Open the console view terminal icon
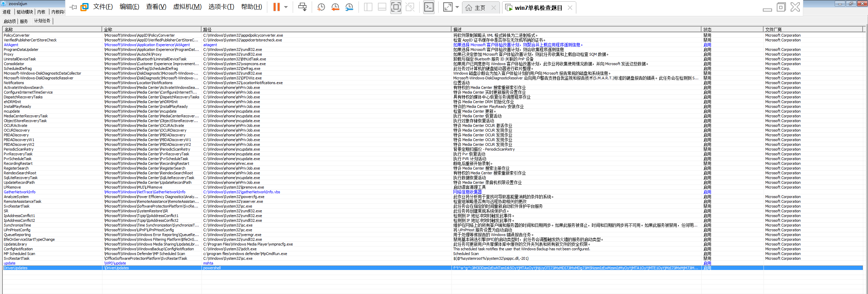868x294 pixels. (x=429, y=7)
